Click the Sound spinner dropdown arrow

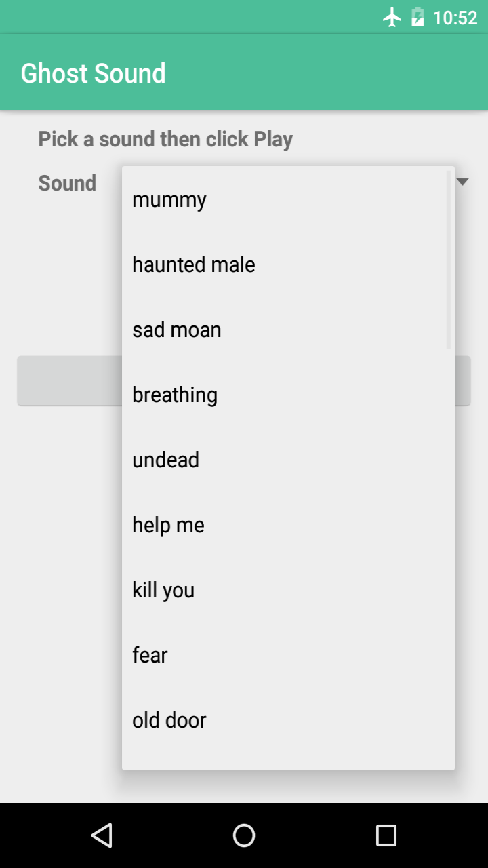tap(463, 182)
